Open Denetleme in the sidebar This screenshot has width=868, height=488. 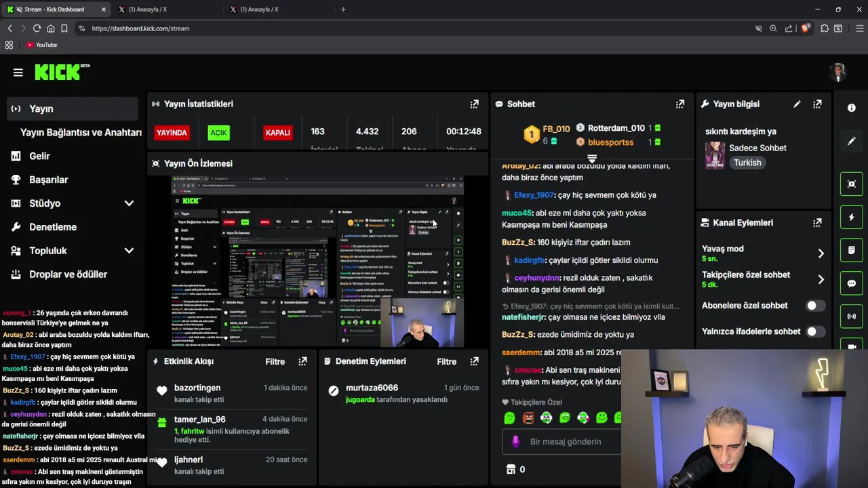pos(52,227)
